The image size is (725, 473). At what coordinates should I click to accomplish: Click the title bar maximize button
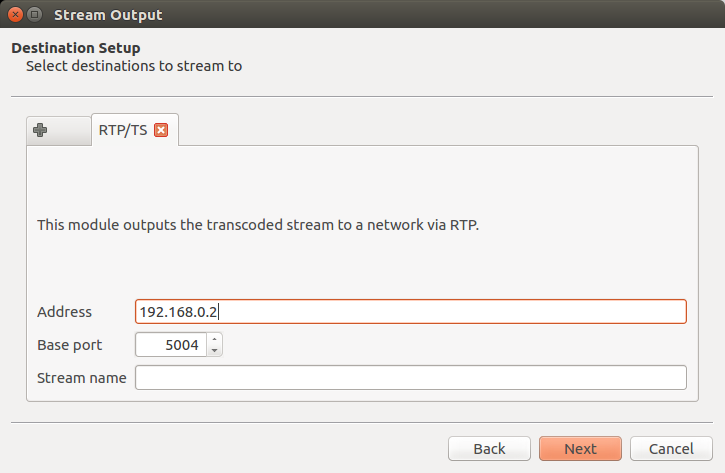point(35,15)
